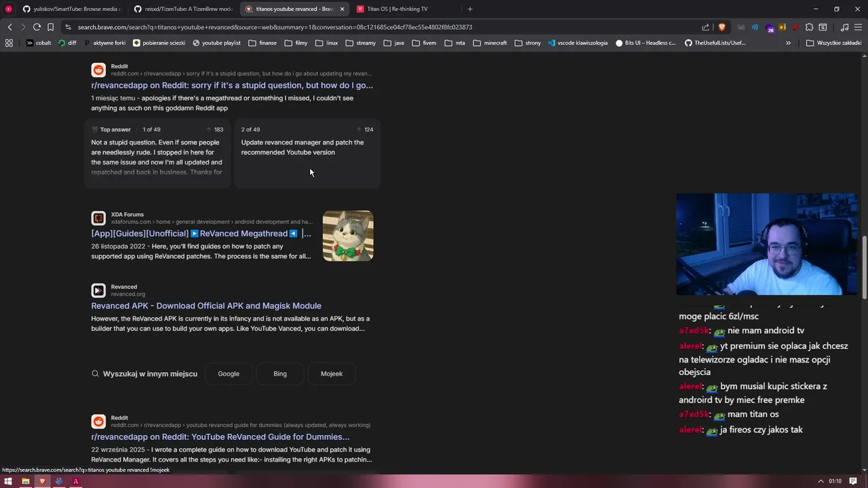Open the pobieranie sciezki bookmark
The image size is (868, 488).
click(x=159, y=43)
